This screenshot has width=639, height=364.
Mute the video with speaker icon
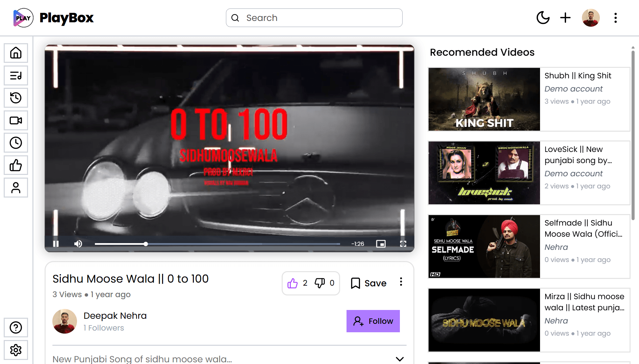(x=78, y=244)
